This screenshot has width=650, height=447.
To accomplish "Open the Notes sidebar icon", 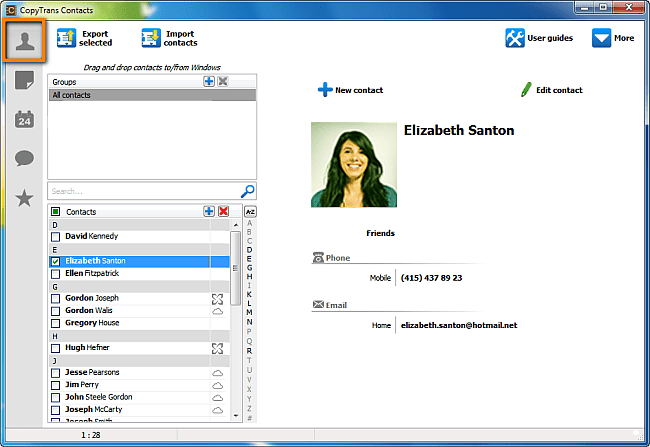I will click(x=24, y=81).
